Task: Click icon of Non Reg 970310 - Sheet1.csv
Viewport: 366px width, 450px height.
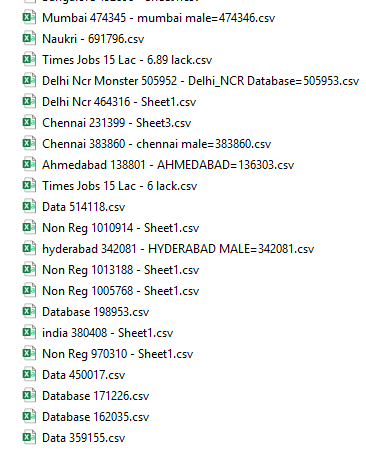Action: (29, 353)
